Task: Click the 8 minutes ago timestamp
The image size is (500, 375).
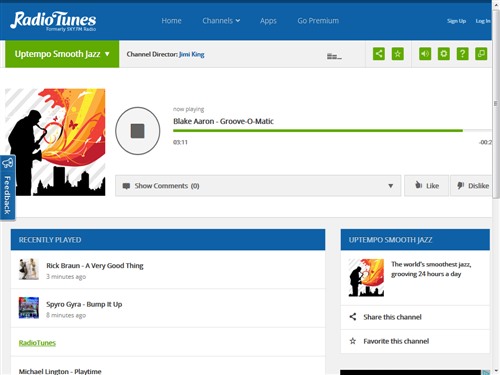Action: click(66, 315)
